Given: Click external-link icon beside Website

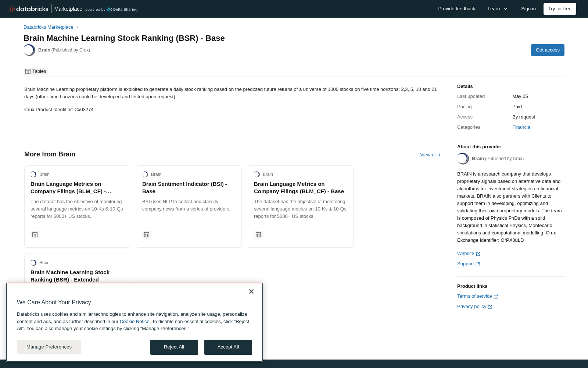Looking at the screenshot, I should coord(478,254).
